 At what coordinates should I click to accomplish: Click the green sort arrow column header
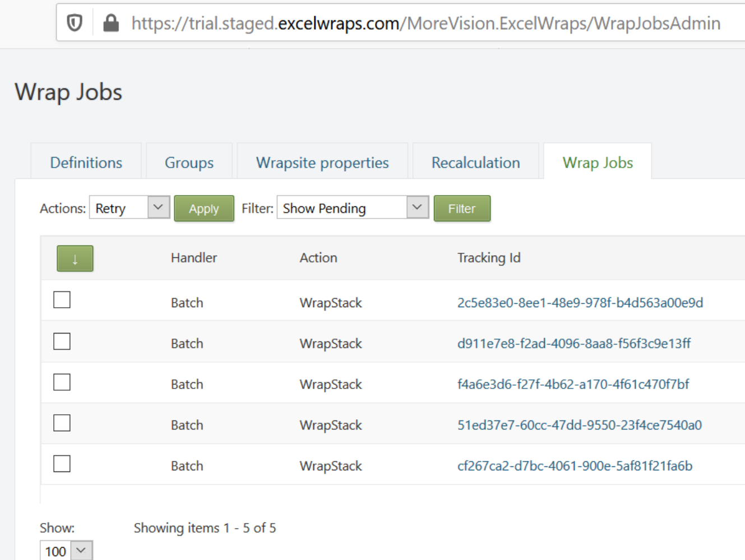(x=75, y=258)
